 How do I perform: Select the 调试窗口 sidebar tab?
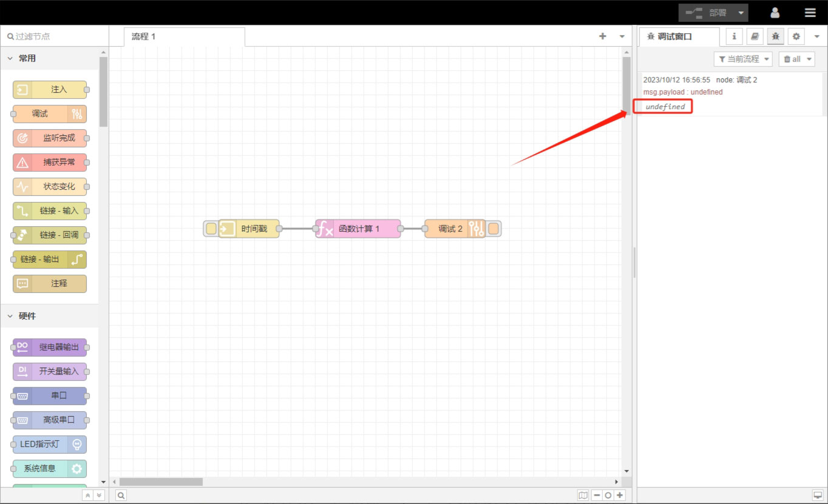[679, 36]
